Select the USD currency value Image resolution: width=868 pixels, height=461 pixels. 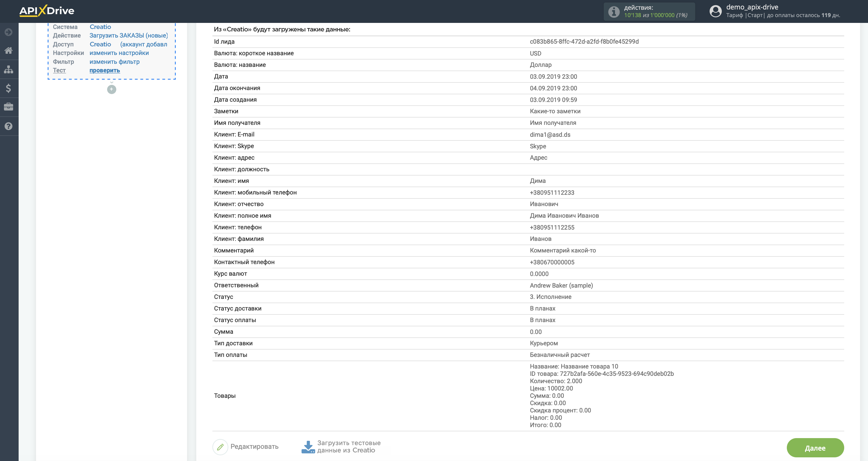pos(535,53)
